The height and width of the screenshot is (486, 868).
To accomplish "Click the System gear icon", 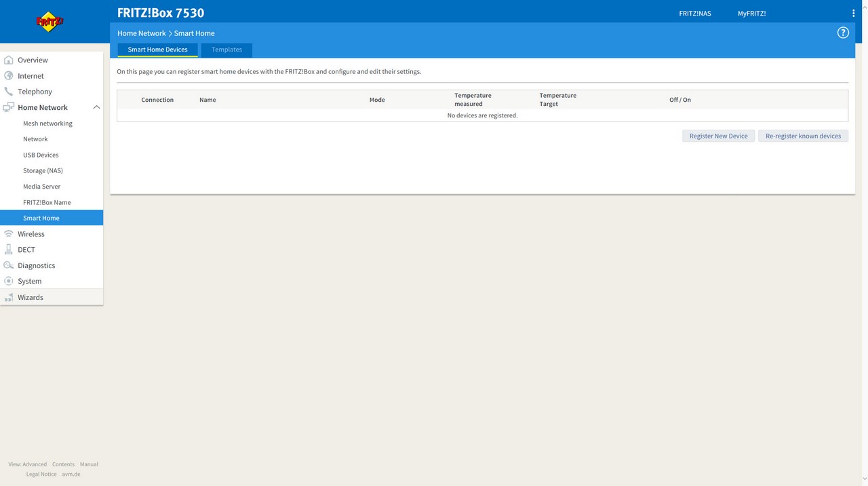I will tap(9, 281).
